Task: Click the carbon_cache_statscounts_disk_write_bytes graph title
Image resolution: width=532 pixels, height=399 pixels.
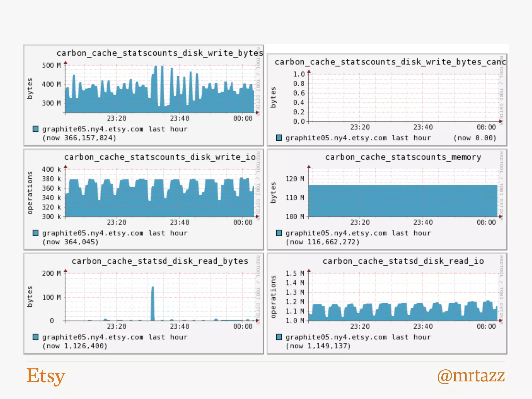Action: click(x=160, y=53)
